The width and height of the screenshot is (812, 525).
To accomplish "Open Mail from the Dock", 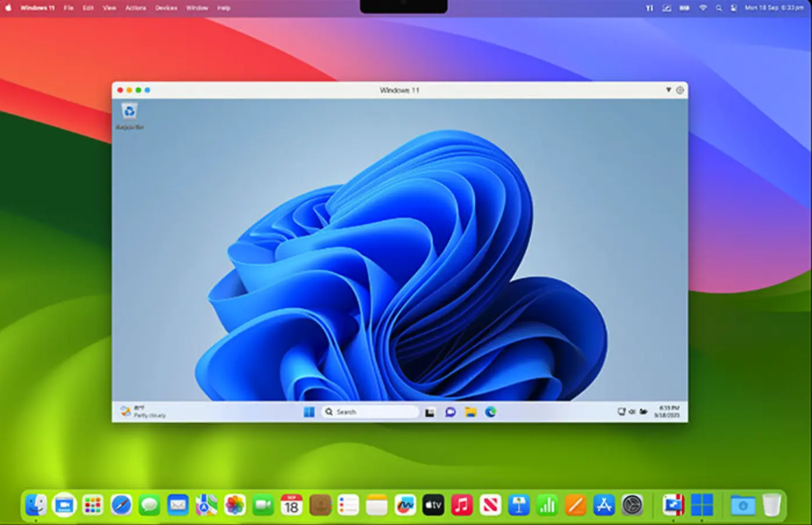I will pos(178,505).
